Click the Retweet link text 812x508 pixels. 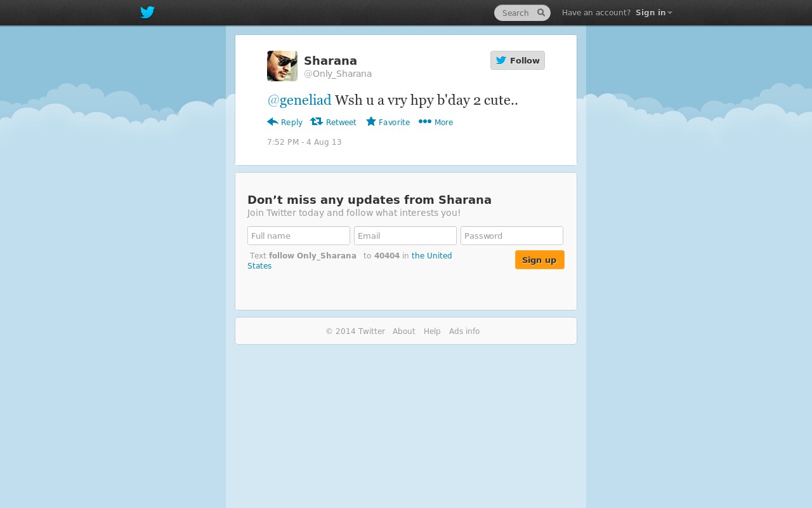(x=341, y=123)
